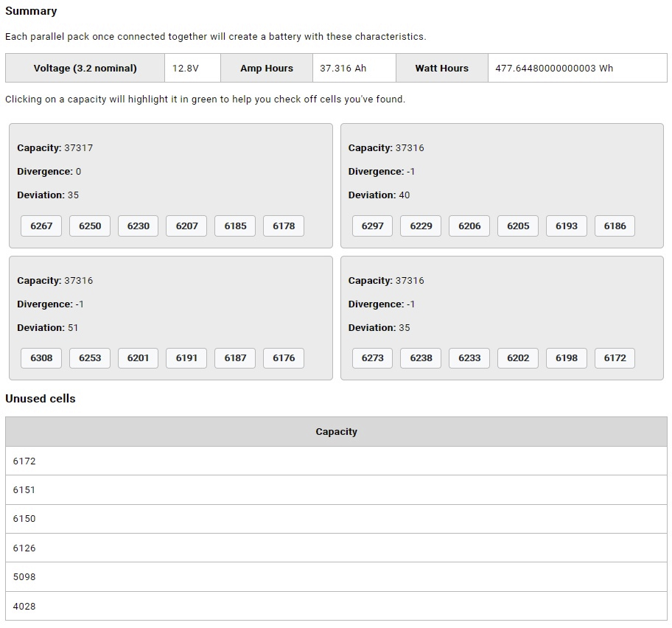Click the 6250 capacity button
Image resolution: width=672 pixels, height=628 pixels.
point(90,226)
